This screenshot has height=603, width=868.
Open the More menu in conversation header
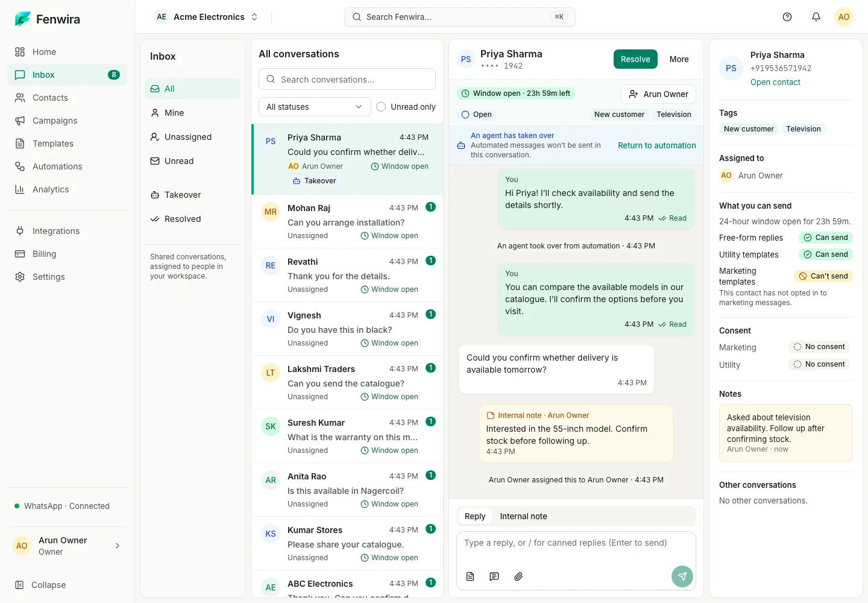click(x=679, y=59)
